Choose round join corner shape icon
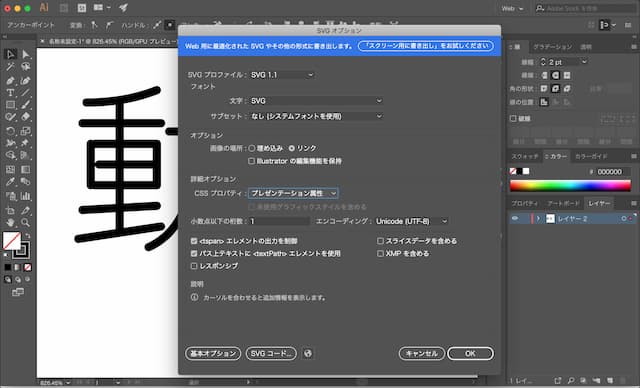Screen dimensions: 640x388 point(556,89)
